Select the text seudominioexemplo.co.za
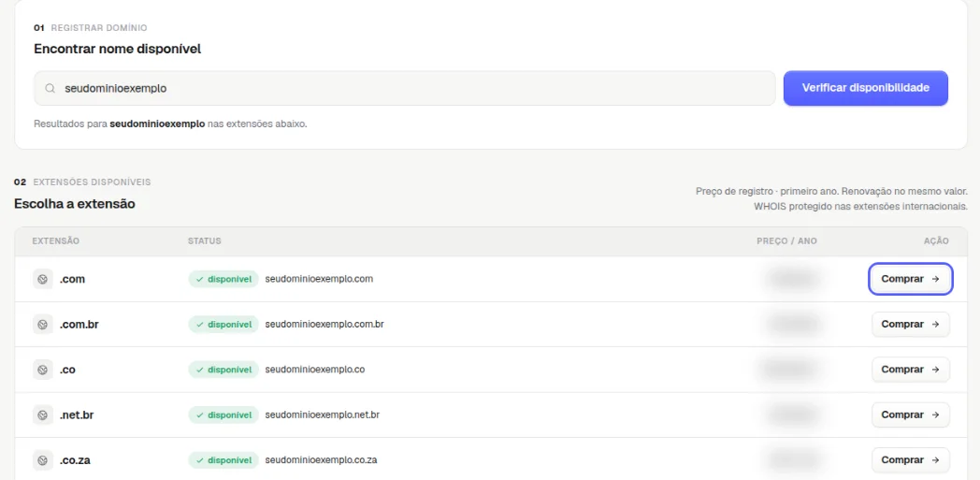This screenshot has width=980, height=480. (322, 460)
